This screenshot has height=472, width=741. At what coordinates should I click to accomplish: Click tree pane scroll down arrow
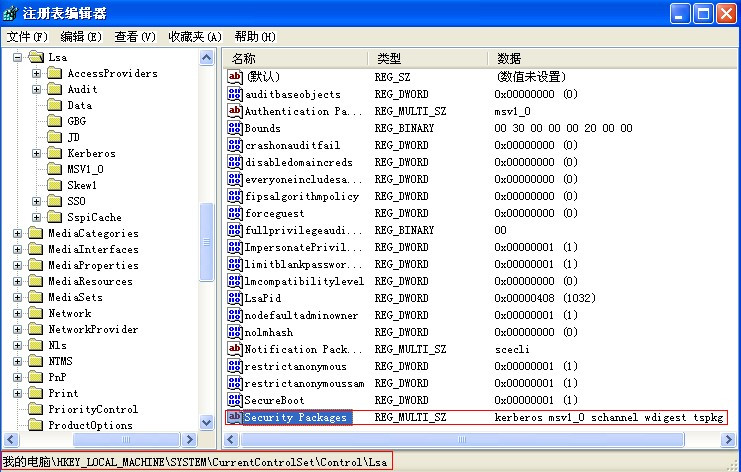tap(207, 422)
